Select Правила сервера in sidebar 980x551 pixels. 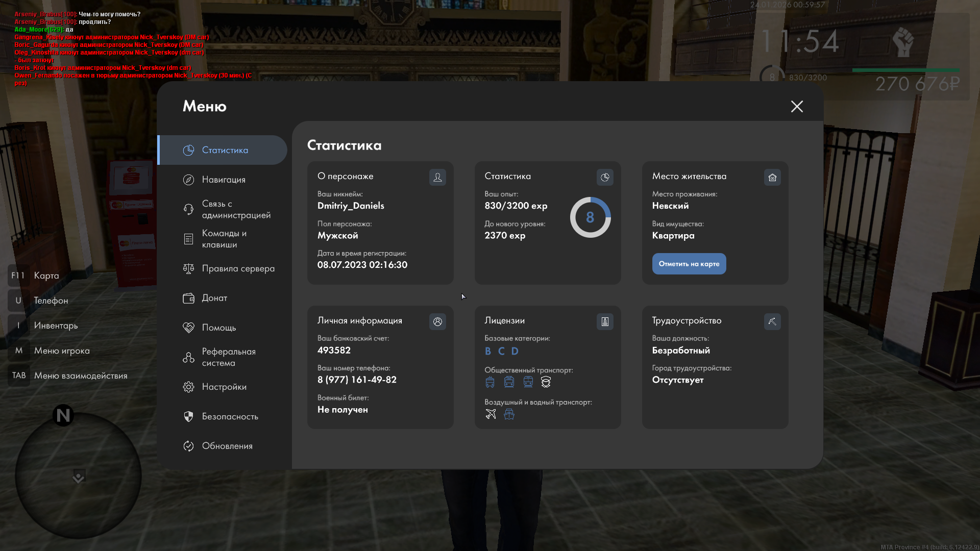pos(237,268)
